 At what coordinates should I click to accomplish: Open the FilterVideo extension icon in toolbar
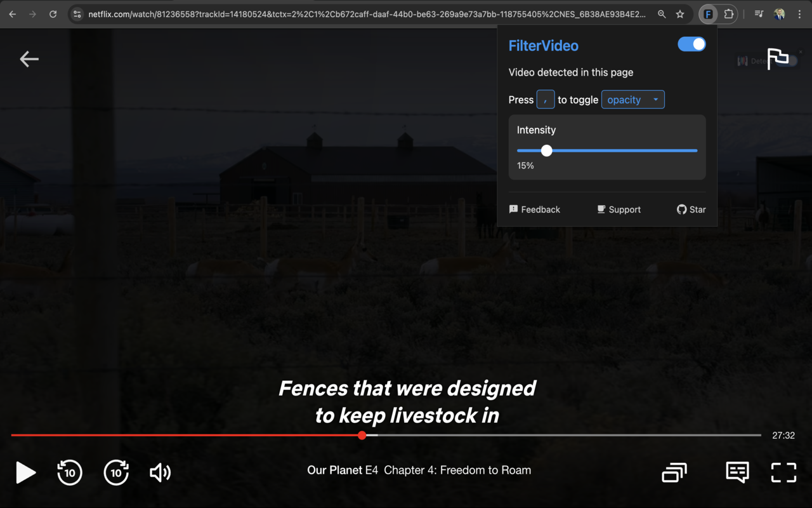[x=707, y=14]
